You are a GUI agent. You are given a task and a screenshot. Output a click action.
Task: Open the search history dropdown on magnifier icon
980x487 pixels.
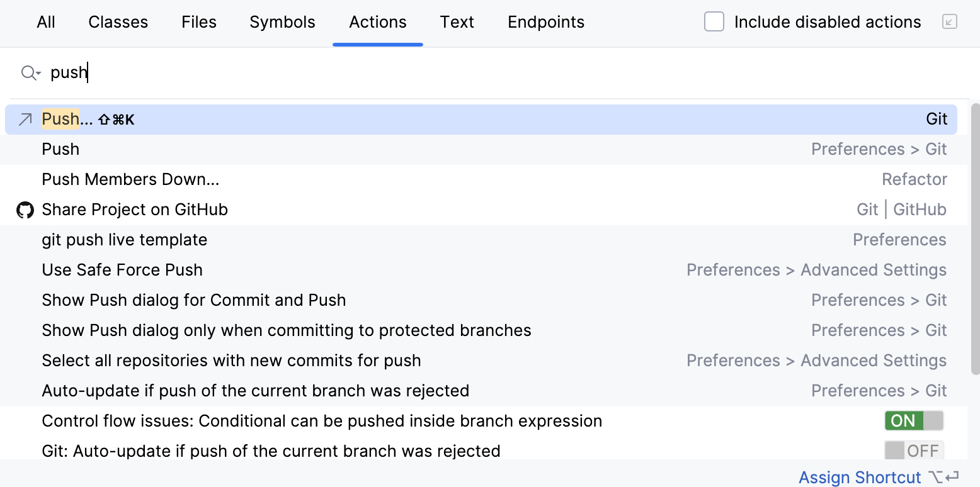[30, 73]
